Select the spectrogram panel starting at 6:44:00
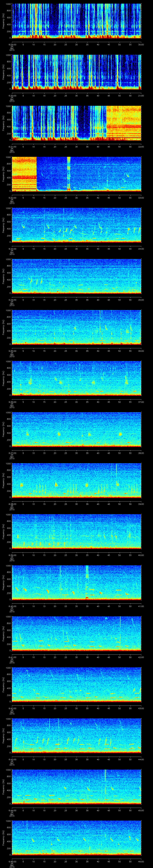153x868 pixels. [x=77, y=787]
